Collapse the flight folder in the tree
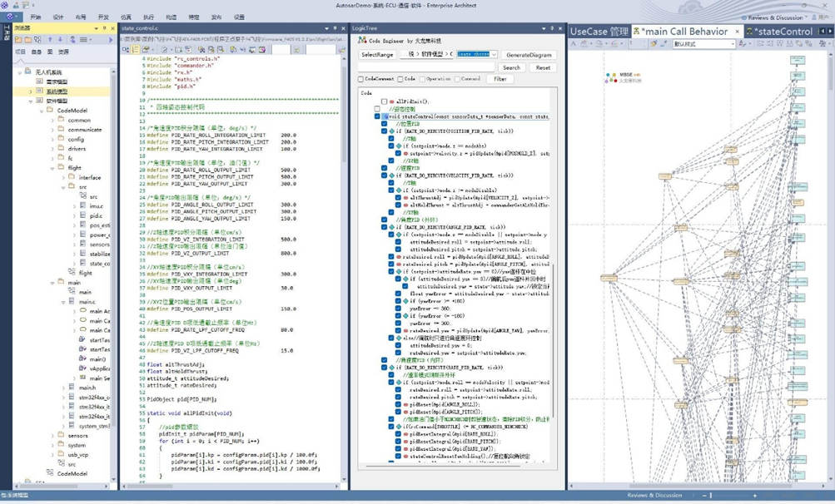This screenshot has width=835, height=504. pyautogui.click(x=53, y=168)
